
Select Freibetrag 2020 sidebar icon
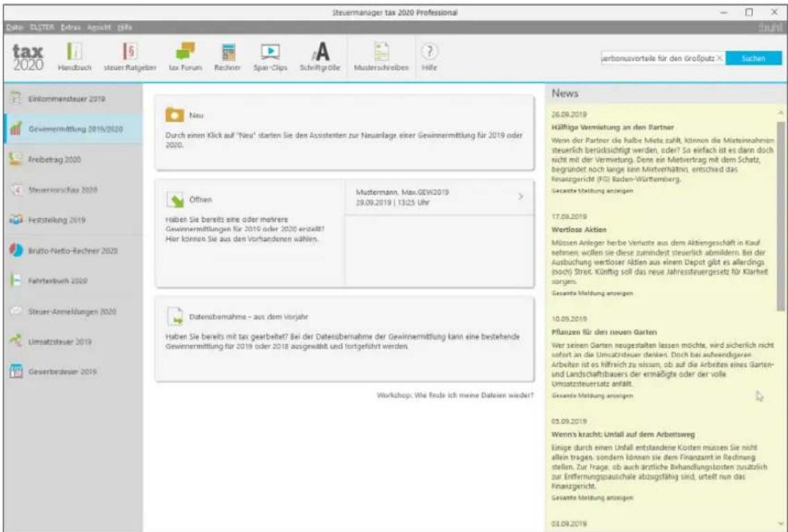pyautogui.click(x=16, y=159)
